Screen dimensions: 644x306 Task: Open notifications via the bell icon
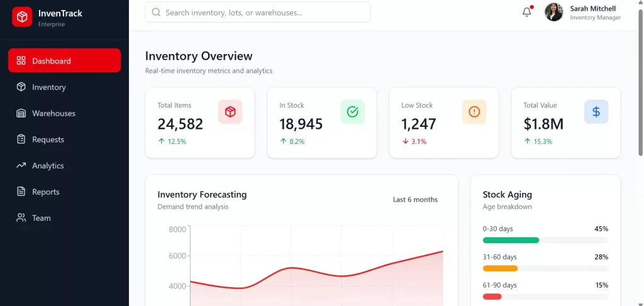click(x=526, y=13)
